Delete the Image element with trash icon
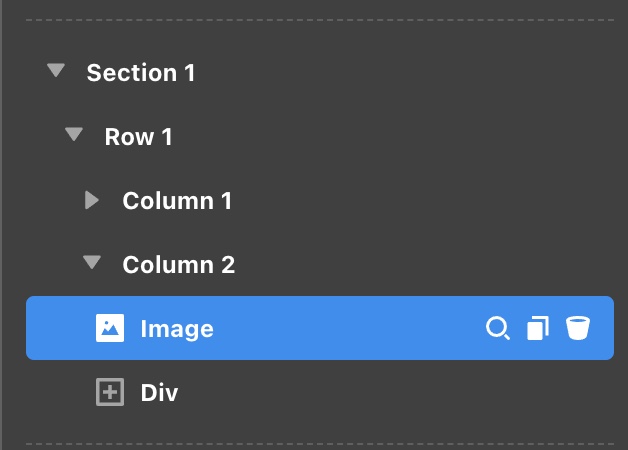 [x=578, y=328]
